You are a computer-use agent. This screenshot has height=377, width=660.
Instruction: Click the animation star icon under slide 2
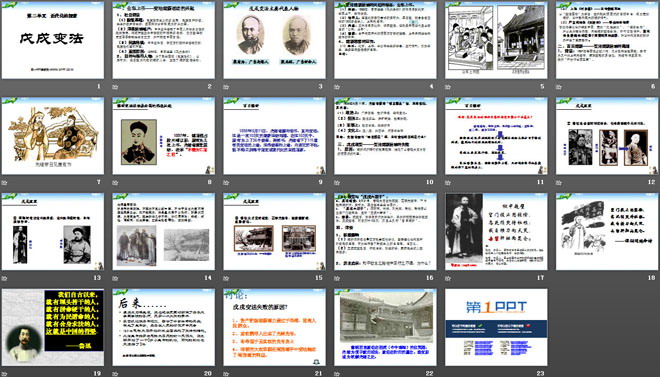[x=115, y=87]
